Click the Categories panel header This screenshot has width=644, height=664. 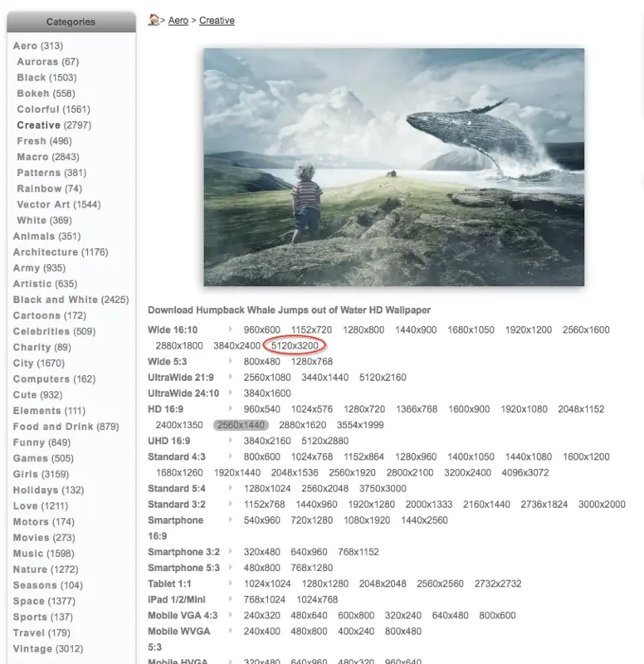click(71, 22)
